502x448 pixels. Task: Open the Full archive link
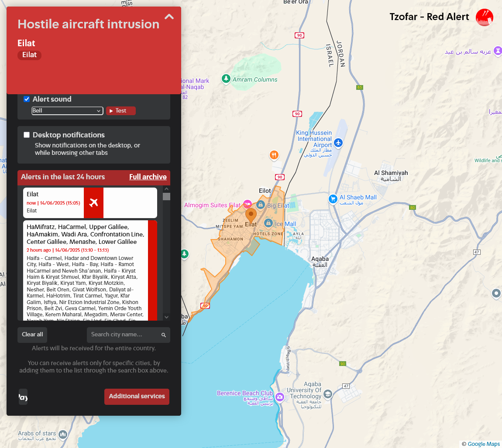click(148, 177)
